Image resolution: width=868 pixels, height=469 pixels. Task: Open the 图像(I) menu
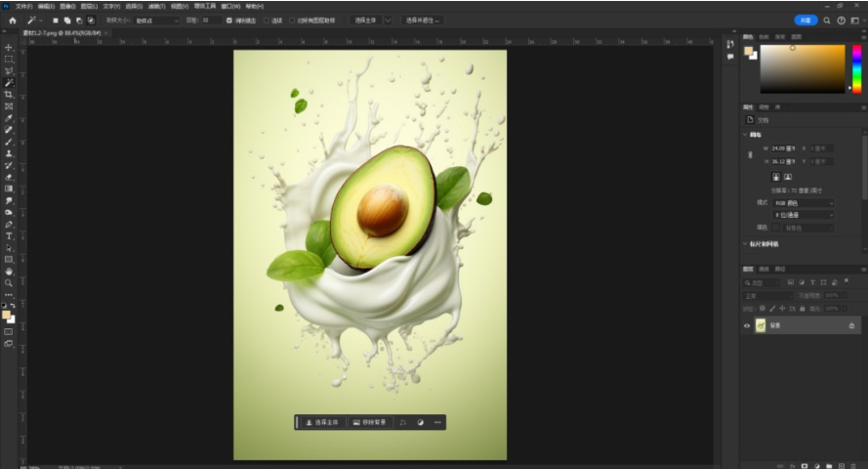tap(67, 6)
